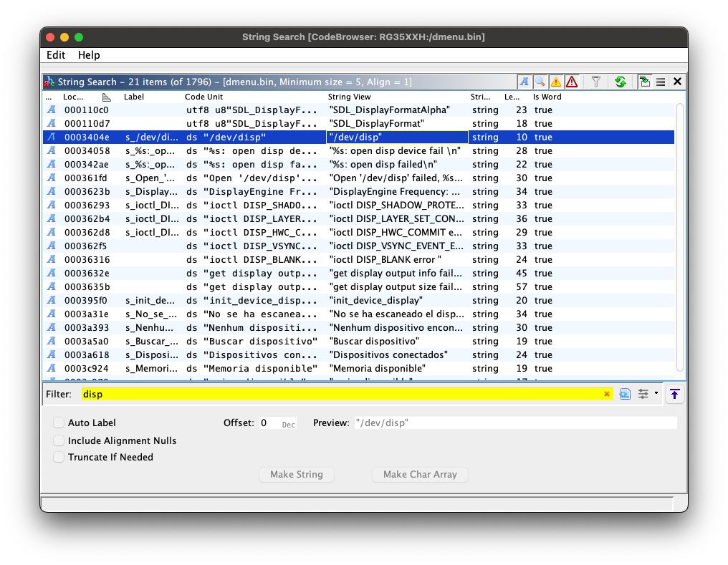Select row "ioctl DISP_LAYER_SET_CON..."
Image resolution: width=728 pixels, height=565 pixels.
358,219
